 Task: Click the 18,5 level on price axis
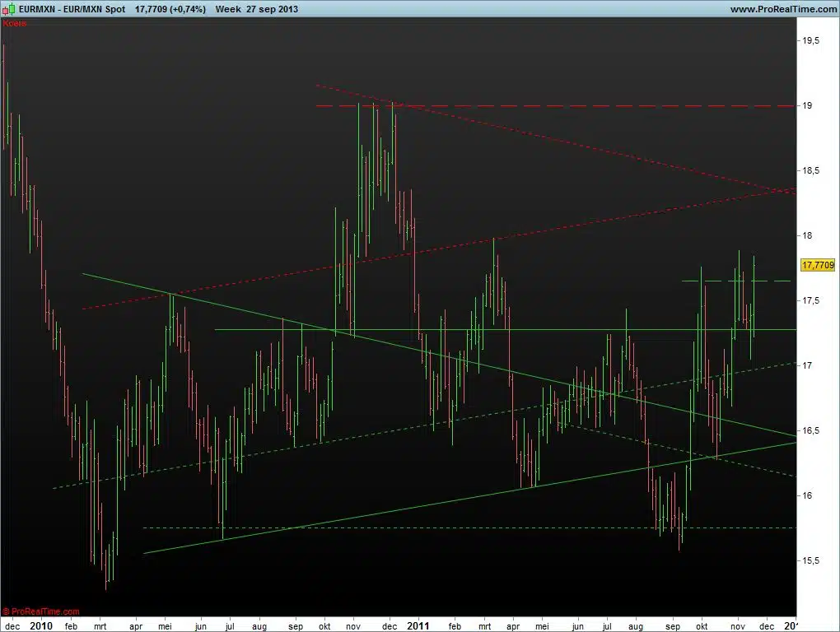(x=811, y=170)
